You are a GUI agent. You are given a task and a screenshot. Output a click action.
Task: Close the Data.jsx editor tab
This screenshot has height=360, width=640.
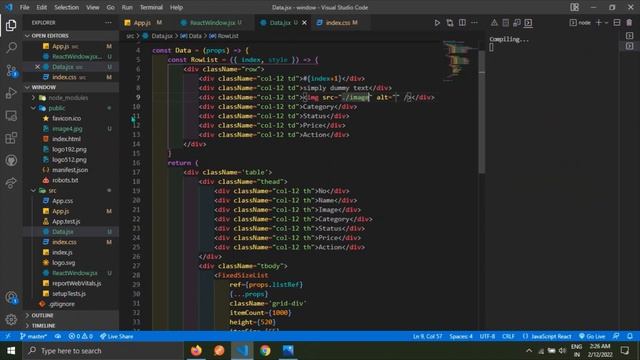(304, 23)
